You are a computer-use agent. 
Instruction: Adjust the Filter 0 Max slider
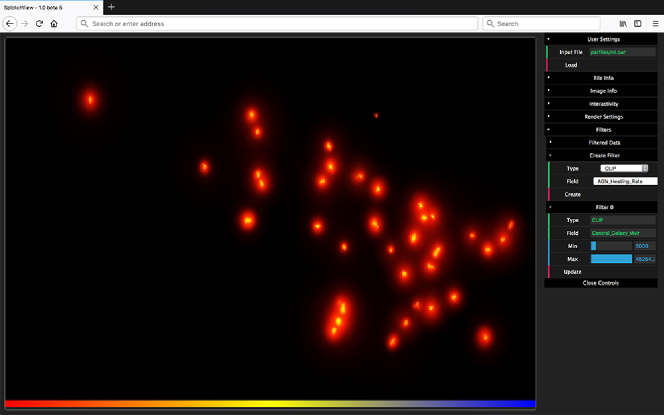[611, 258]
